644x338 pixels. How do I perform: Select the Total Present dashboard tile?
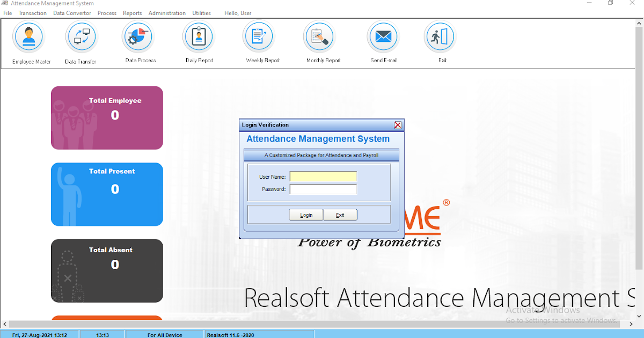[x=107, y=194]
